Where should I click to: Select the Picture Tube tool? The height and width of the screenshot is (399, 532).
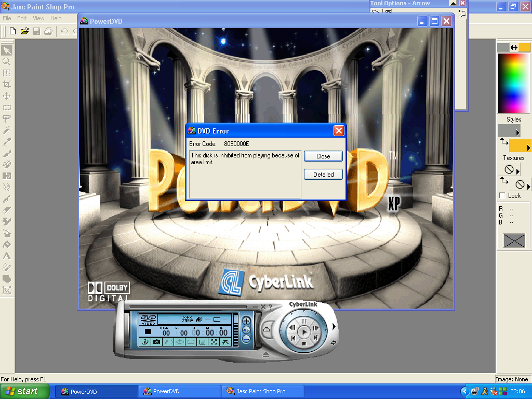click(7, 221)
